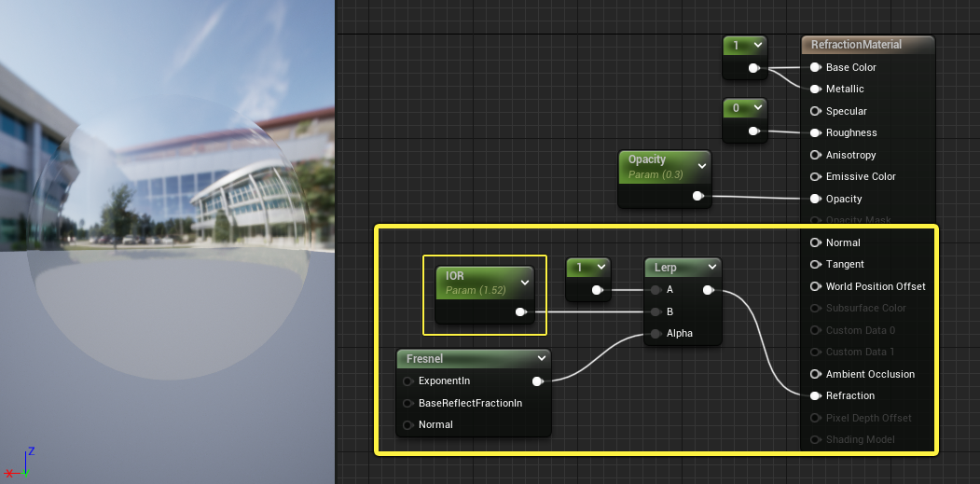This screenshot has height=484, width=980.
Task: Open the Lerp node dropdown arrow
Action: point(711,268)
